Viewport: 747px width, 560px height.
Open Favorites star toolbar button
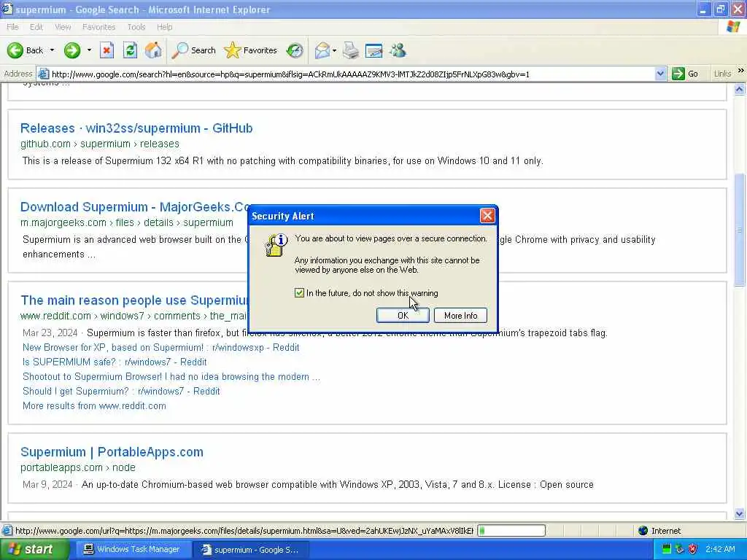tap(251, 50)
